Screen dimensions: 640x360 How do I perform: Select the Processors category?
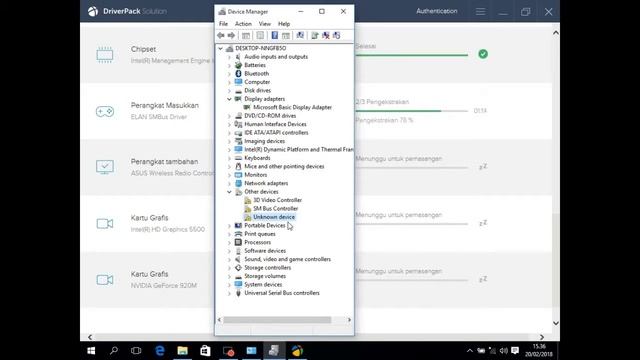257,242
